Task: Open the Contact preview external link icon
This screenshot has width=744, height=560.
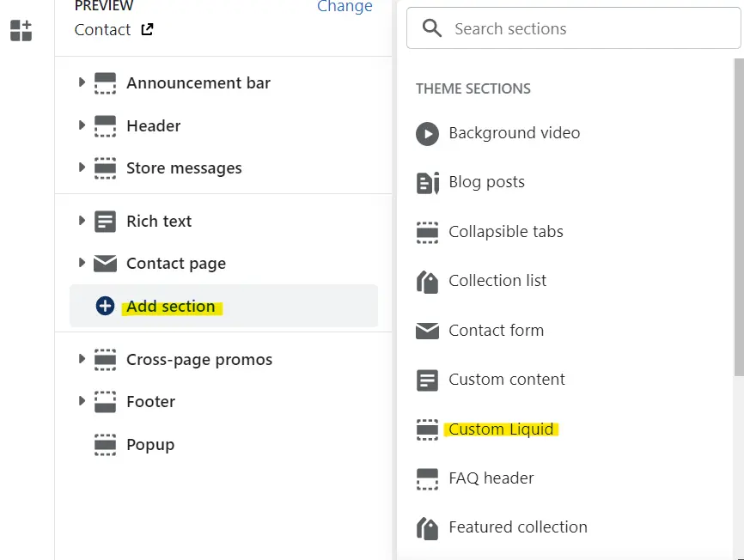Action: click(147, 30)
